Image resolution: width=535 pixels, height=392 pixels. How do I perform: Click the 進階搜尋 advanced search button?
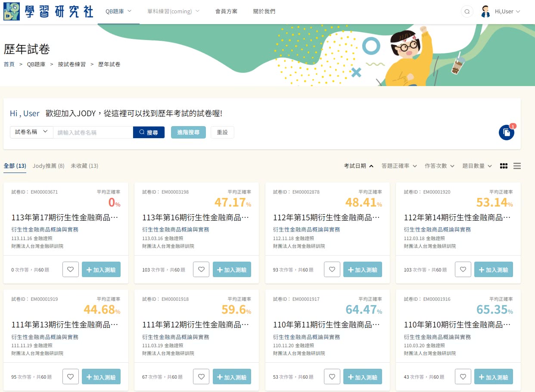(188, 132)
